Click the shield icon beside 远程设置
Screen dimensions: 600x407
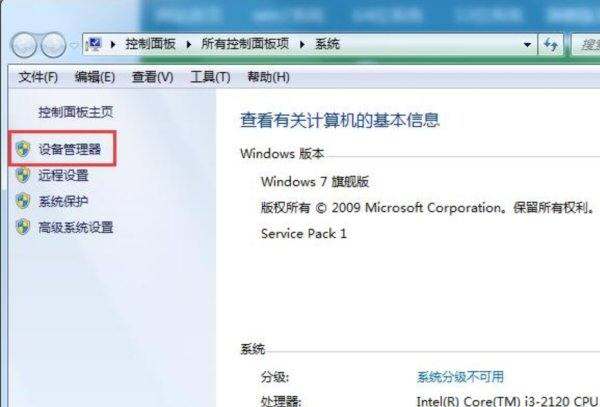tap(23, 175)
